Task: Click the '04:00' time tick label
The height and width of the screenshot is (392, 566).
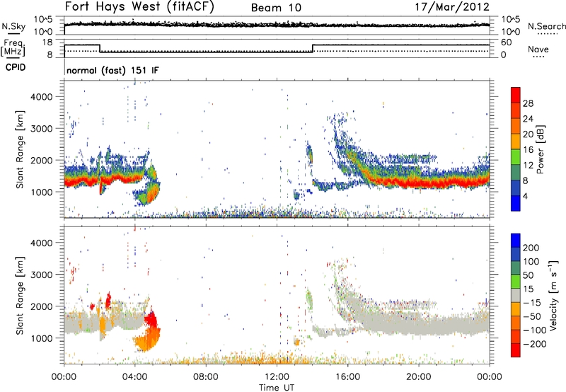Action: [x=135, y=377]
